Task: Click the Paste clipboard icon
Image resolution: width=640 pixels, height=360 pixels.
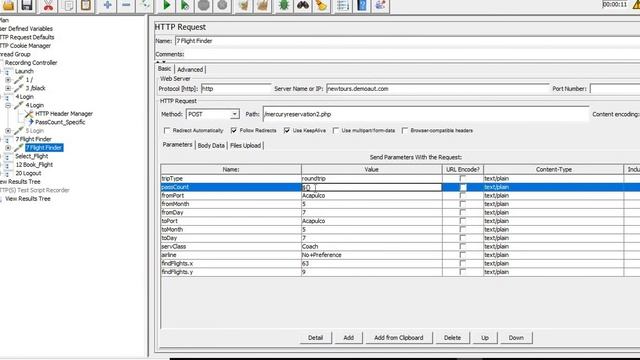Action: click(x=86, y=5)
